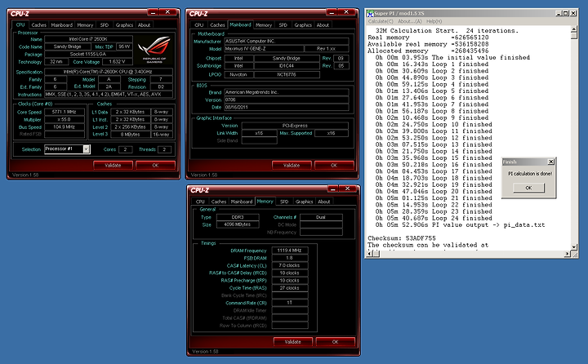This screenshot has width=588, height=364.
Task: Click the Cycle Time (tRAS) 27 clocks value
Action: (x=290, y=288)
